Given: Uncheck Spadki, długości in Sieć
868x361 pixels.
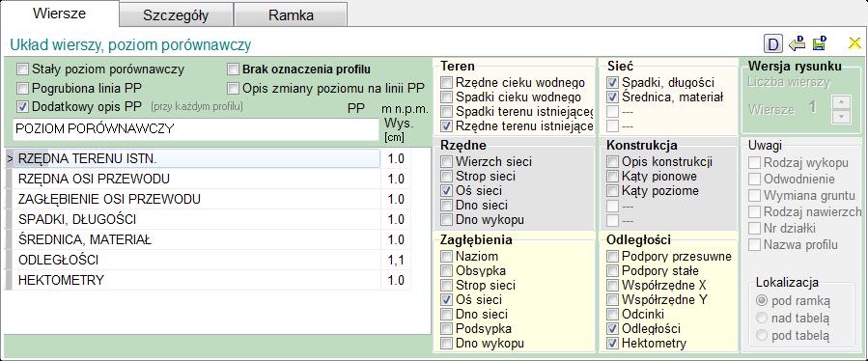Looking at the screenshot, I should click(612, 83).
